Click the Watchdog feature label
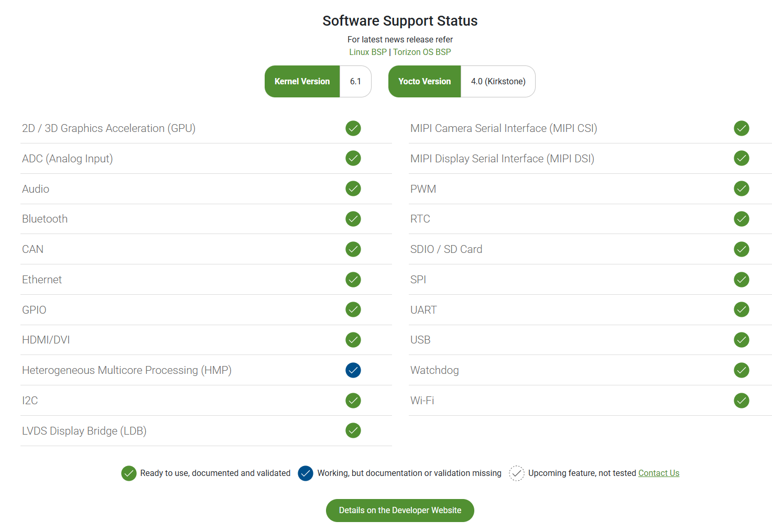772x532 pixels. click(x=434, y=370)
